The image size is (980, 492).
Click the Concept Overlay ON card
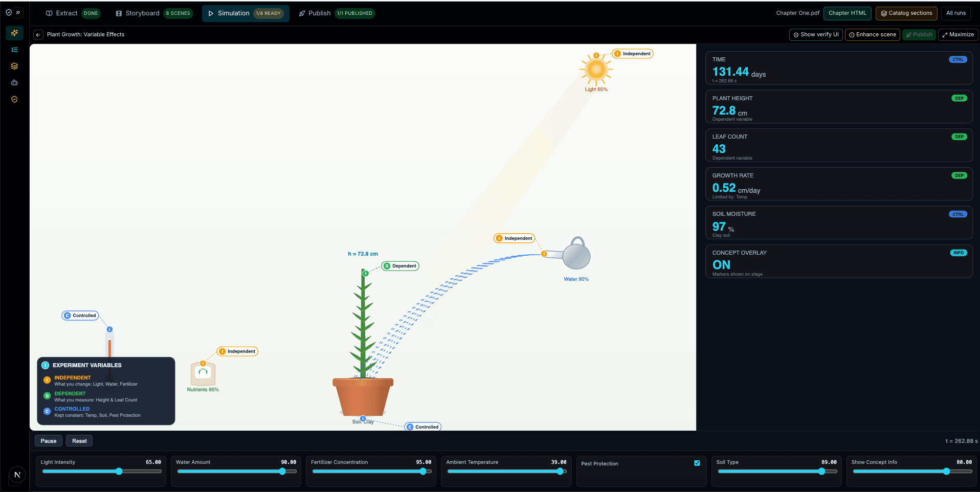tap(839, 261)
